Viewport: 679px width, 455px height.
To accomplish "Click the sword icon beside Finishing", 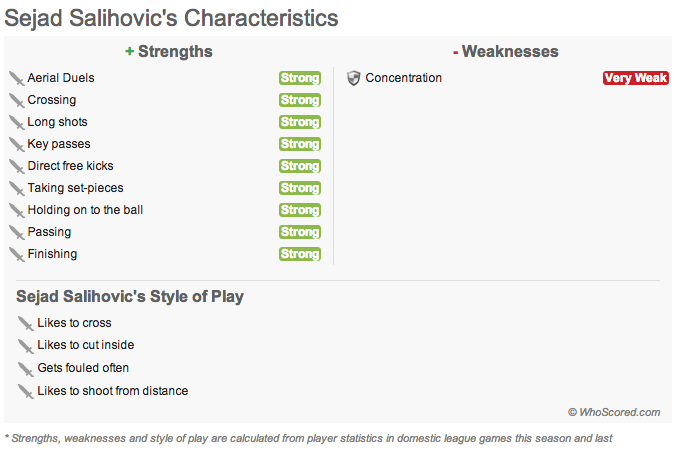I will click(x=16, y=254).
